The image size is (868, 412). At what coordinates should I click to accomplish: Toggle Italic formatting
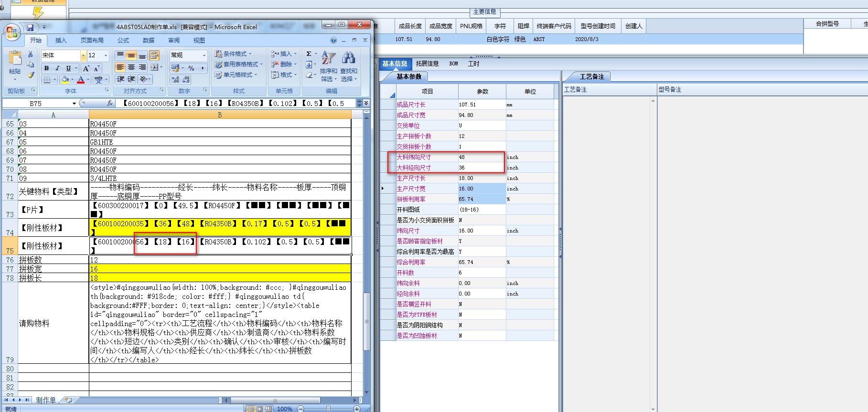pos(57,68)
